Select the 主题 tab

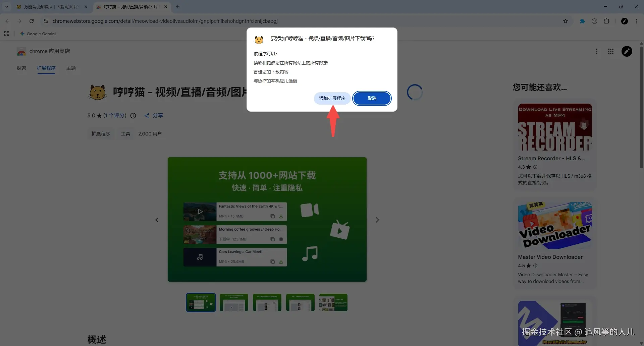pos(71,68)
